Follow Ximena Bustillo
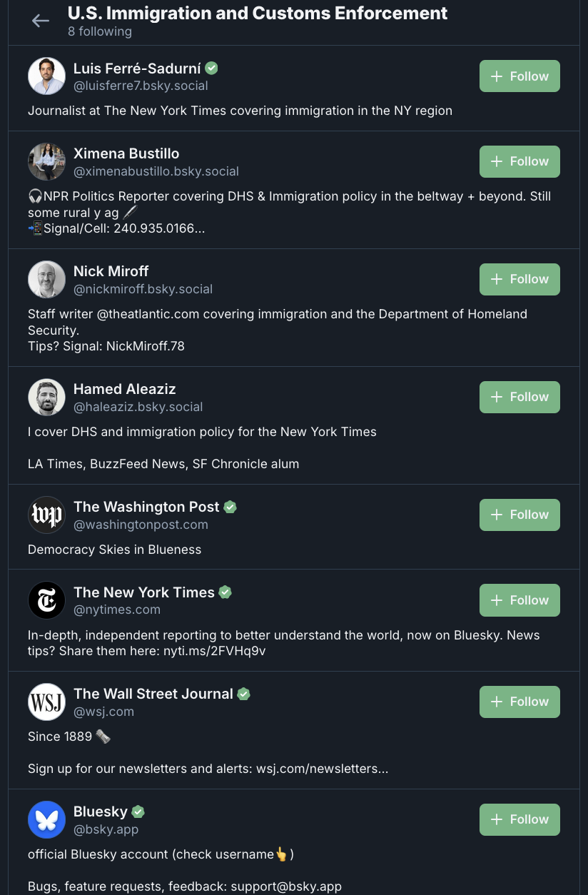This screenshot has width=588, height=895. click(x=519, y=161)
